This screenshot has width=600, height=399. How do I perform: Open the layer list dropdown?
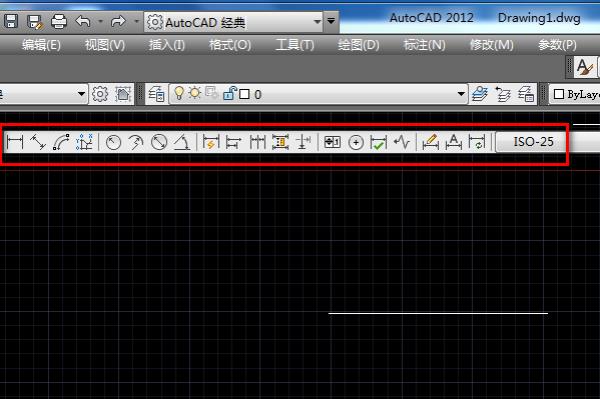pos(461,94)
